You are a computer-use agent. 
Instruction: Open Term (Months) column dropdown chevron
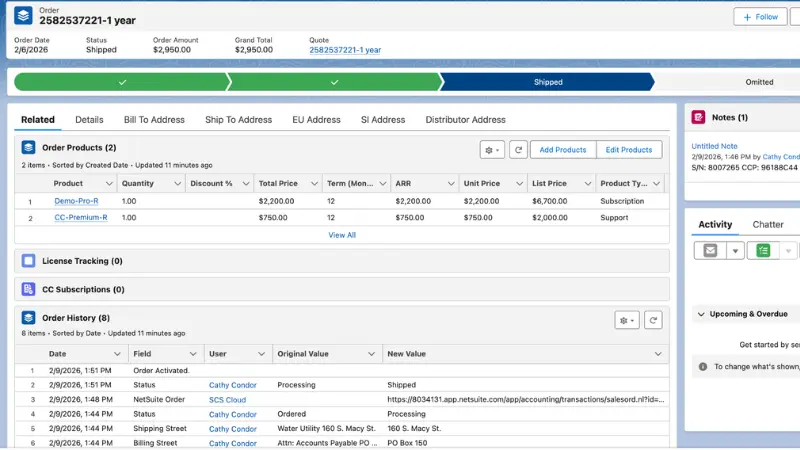(382, 183)
